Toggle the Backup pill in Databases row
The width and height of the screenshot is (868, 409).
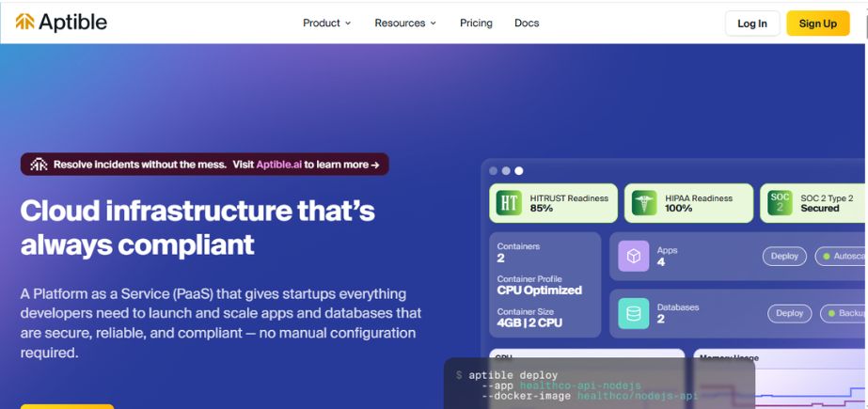coord(844,313)
